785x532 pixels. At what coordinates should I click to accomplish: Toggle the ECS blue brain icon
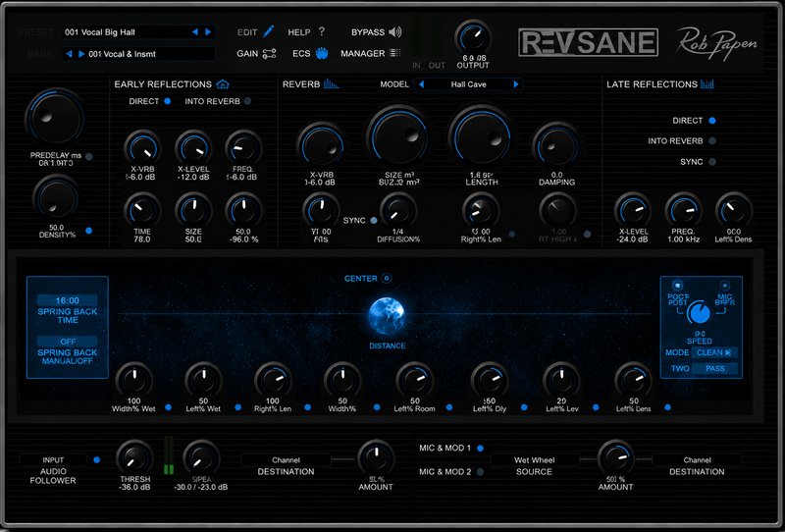[x=322, y=53]
